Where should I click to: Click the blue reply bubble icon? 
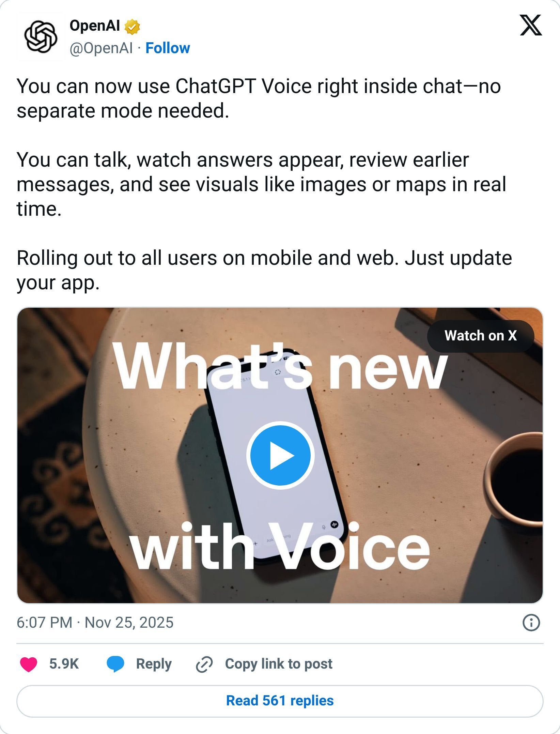[x=115, y=664]
